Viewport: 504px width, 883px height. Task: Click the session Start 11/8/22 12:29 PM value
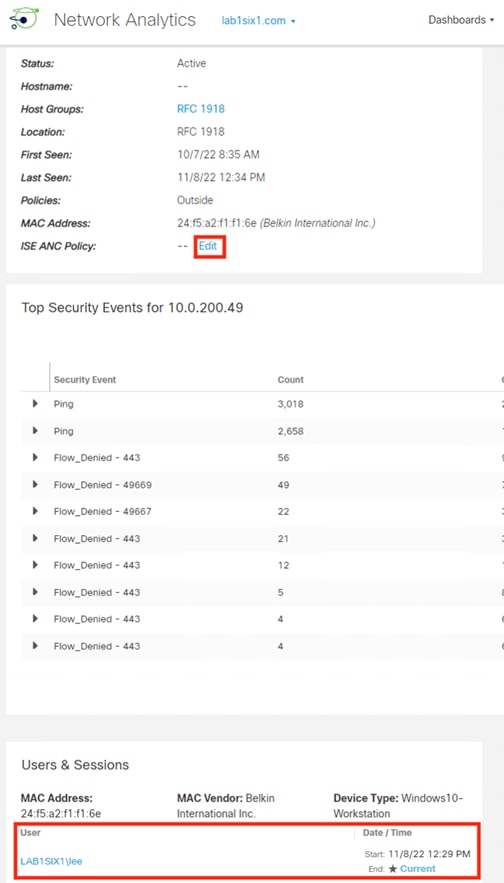click(429, 854)
